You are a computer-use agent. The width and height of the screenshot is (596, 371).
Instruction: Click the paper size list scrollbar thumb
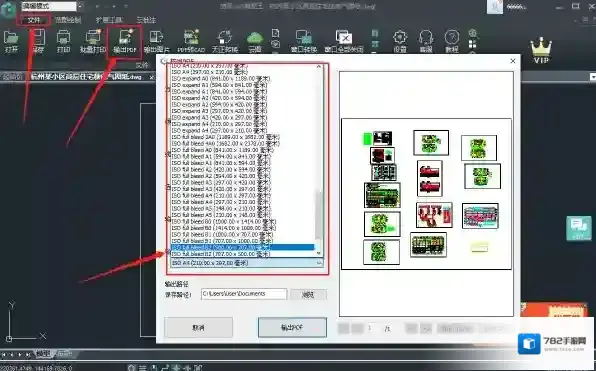319,216
